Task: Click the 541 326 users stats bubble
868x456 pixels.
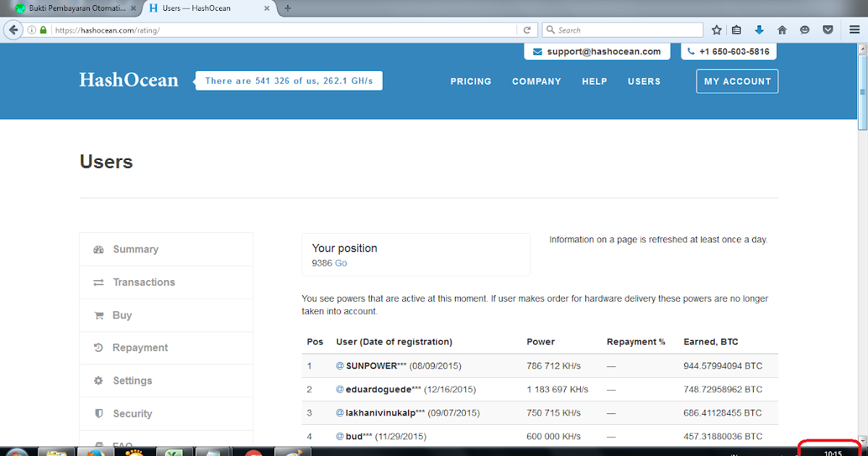Action: [289, 81]
